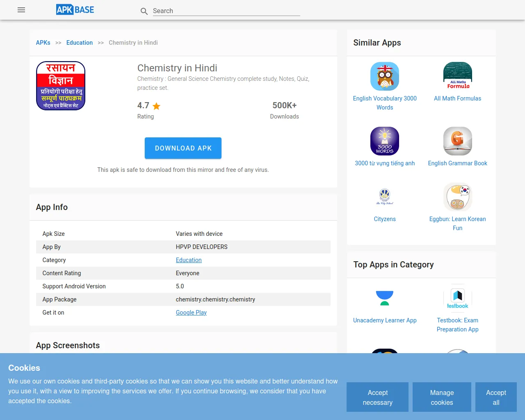
Task: Type in the Search field
Action: [226, 11]
